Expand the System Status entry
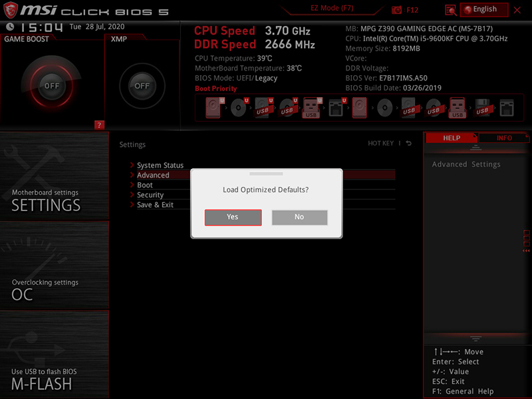532x399 pixels. 160,166
